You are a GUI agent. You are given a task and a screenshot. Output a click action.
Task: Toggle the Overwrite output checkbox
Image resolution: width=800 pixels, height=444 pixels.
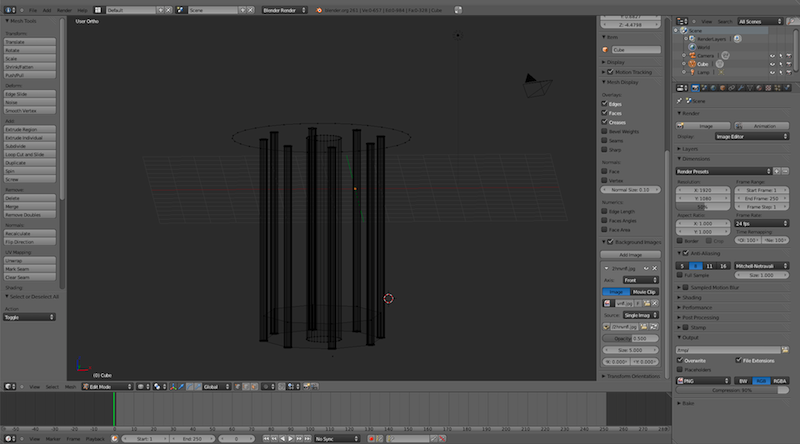pos(680,360)
